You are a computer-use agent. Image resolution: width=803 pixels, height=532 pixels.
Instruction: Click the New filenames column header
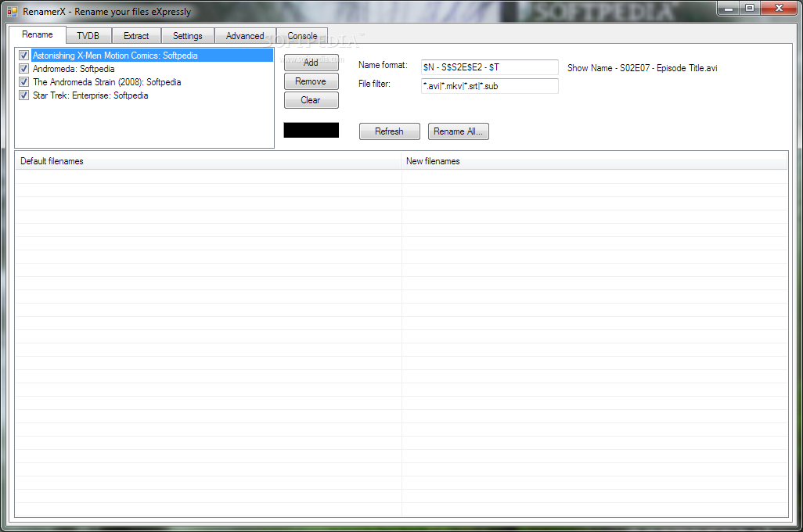[x=594, y=161]
